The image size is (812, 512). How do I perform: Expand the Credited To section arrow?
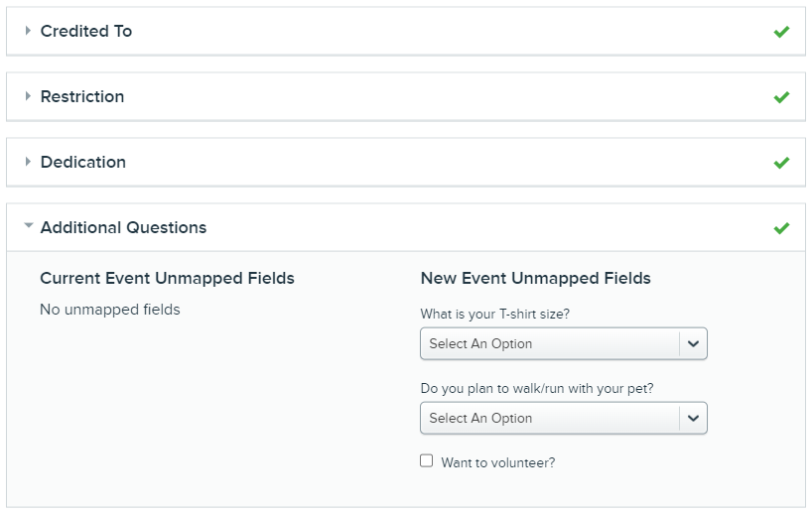coord(28,31)
